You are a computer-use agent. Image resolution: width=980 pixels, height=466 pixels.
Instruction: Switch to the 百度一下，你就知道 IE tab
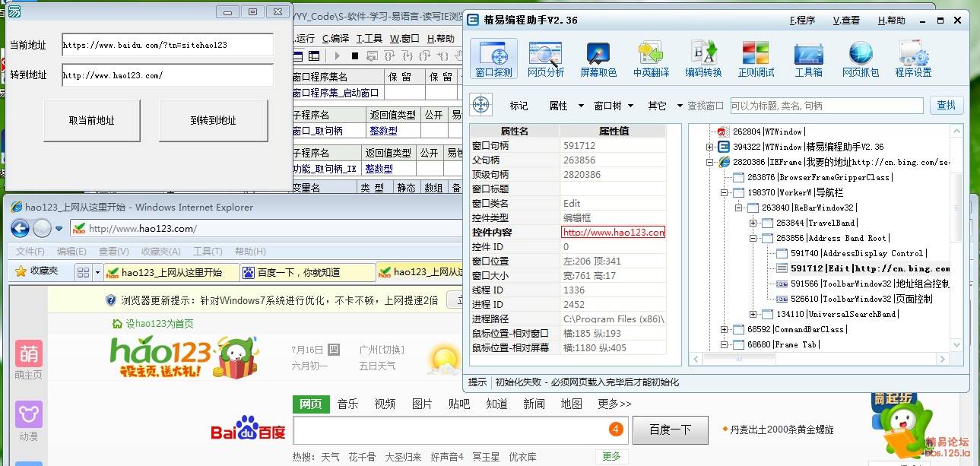(x=307, y=272)
